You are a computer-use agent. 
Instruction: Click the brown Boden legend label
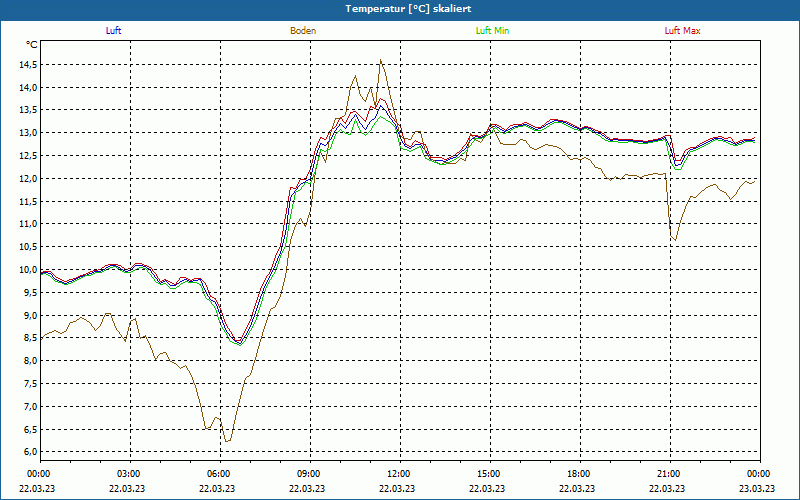[x=303, y=31]
